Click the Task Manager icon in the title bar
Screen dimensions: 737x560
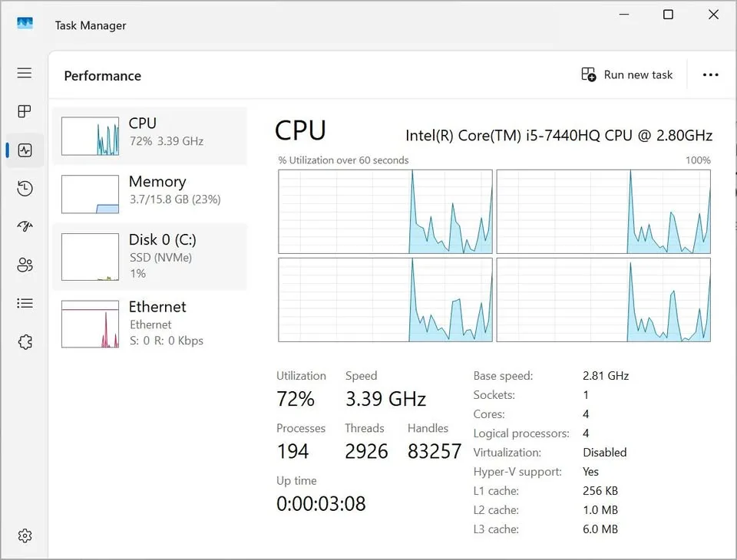click(x=25, y=23)
